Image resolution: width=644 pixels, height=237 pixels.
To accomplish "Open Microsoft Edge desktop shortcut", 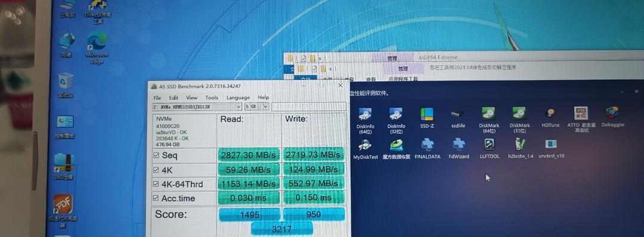I will click(x=97, y=48).
